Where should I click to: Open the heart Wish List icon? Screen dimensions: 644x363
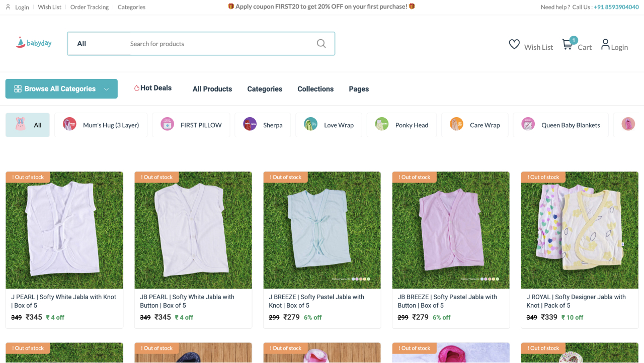tap(514, 44)
